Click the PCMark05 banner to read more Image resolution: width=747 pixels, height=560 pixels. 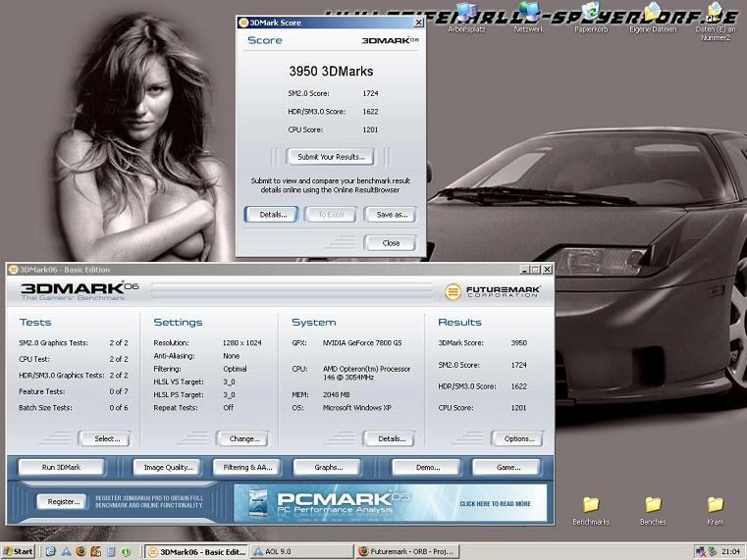click(x=391, y=503)
